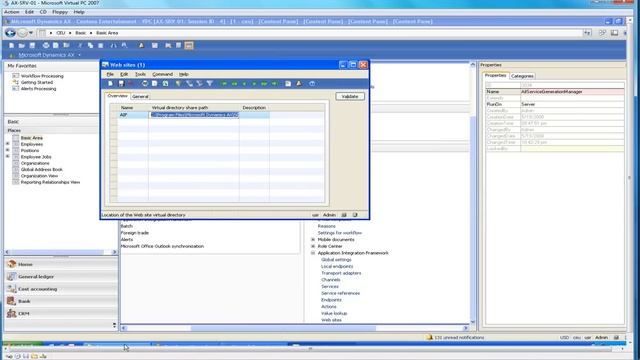Click Save icon in main Dynamics AX toolbar
This screenshot has height=360, width=640.
tap(32, 45)
